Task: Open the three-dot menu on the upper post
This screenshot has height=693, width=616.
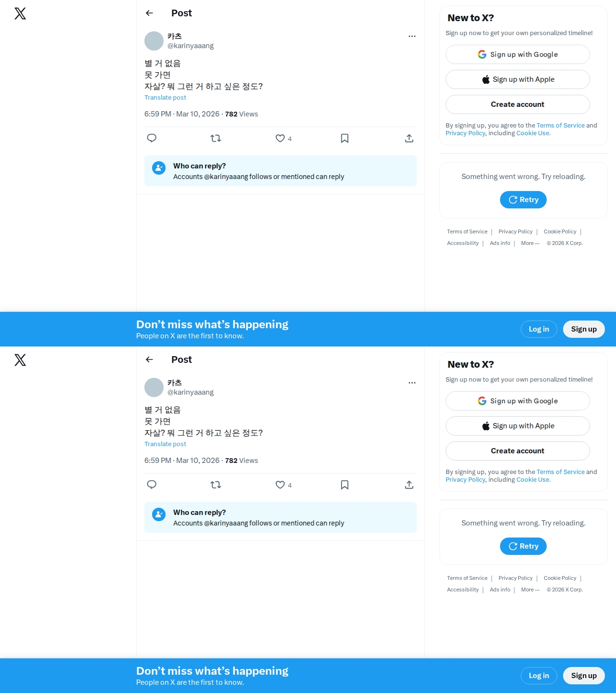Action: coord(412,36)
